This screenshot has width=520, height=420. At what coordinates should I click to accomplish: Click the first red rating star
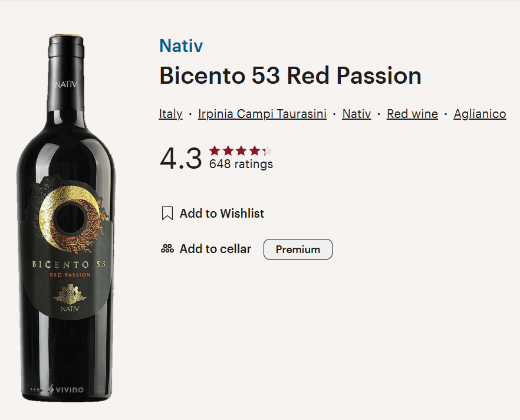pyautogui.click(x=215, y=151)
